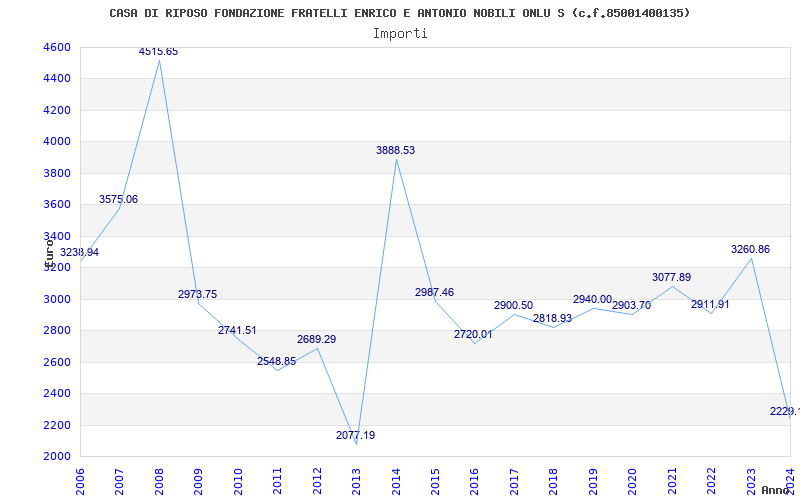
Task: Click the 4600 y-axis value
Action: coord(55,47)
